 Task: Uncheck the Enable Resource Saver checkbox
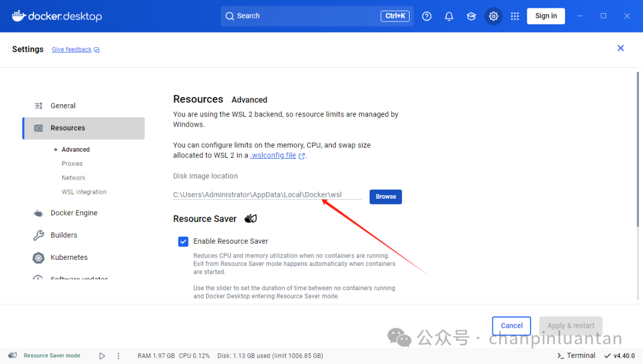click(x=183, y=241)
